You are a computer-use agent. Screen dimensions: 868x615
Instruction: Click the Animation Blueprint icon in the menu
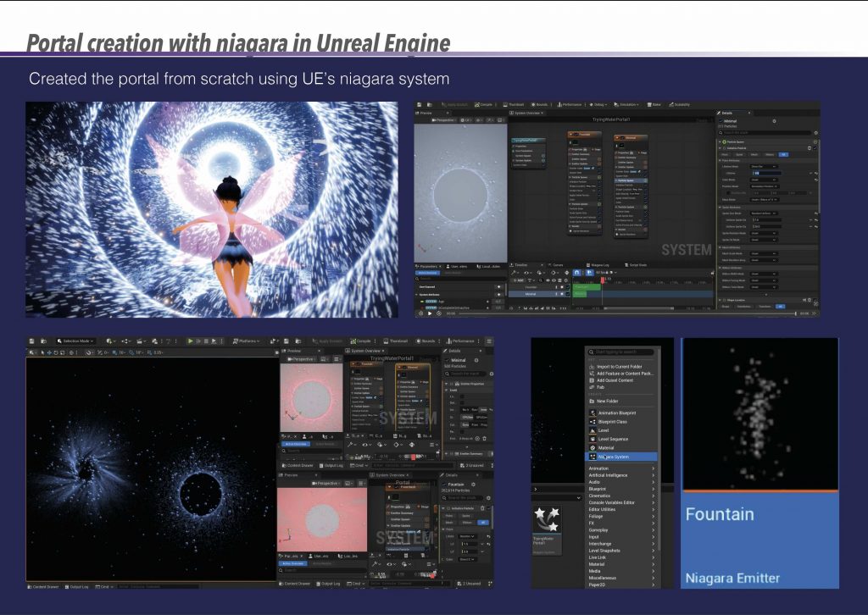(592, 413)
